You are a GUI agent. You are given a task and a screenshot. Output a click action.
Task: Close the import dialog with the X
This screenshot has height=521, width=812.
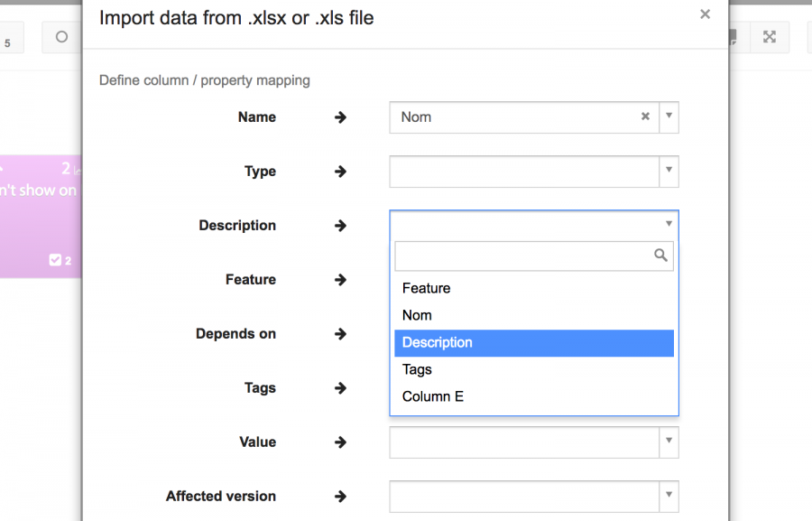point(705,14)
